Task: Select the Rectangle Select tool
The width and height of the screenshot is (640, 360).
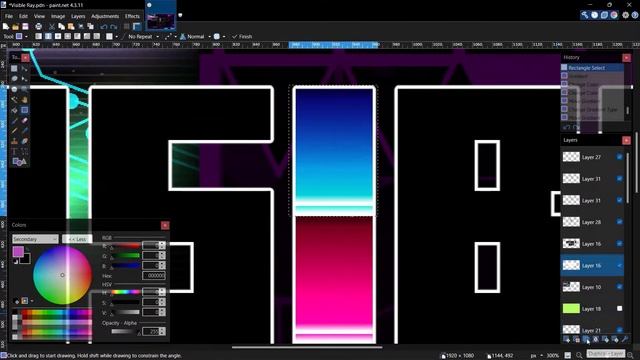Action: click(x=14, y=68)
